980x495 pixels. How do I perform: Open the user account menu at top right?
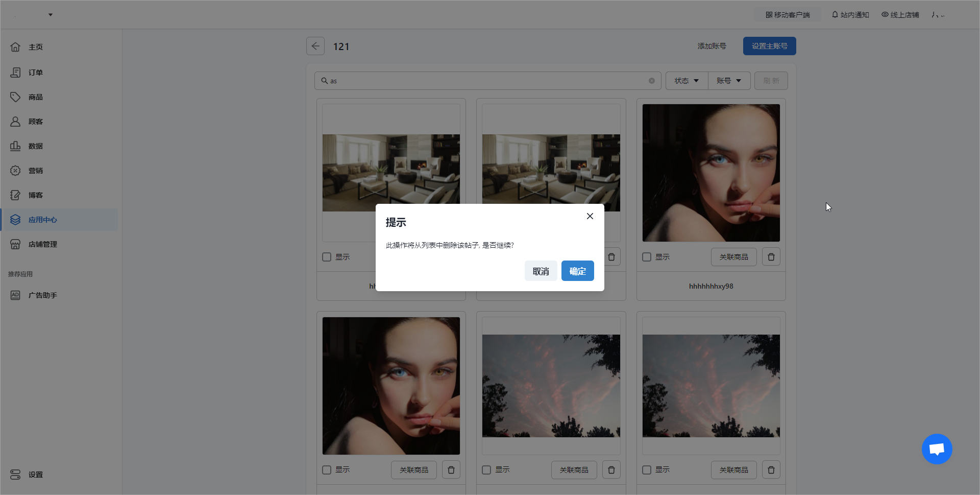pos(938,15)
